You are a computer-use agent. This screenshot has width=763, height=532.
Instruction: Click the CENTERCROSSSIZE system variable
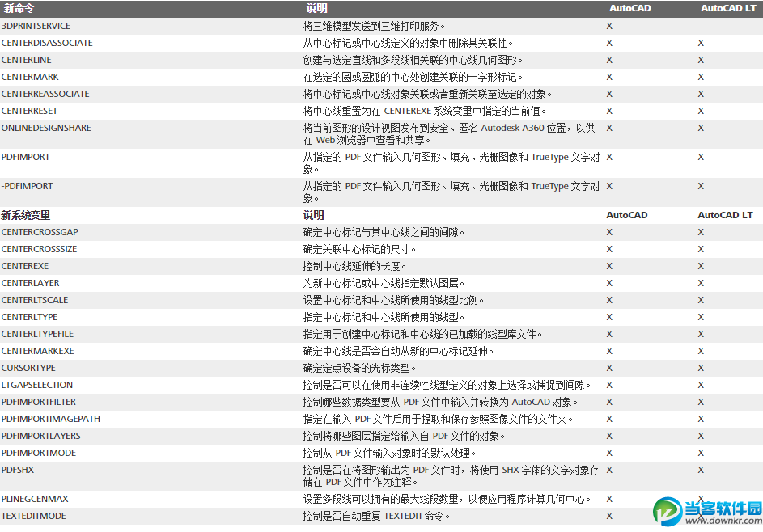[x=39, y=250]
